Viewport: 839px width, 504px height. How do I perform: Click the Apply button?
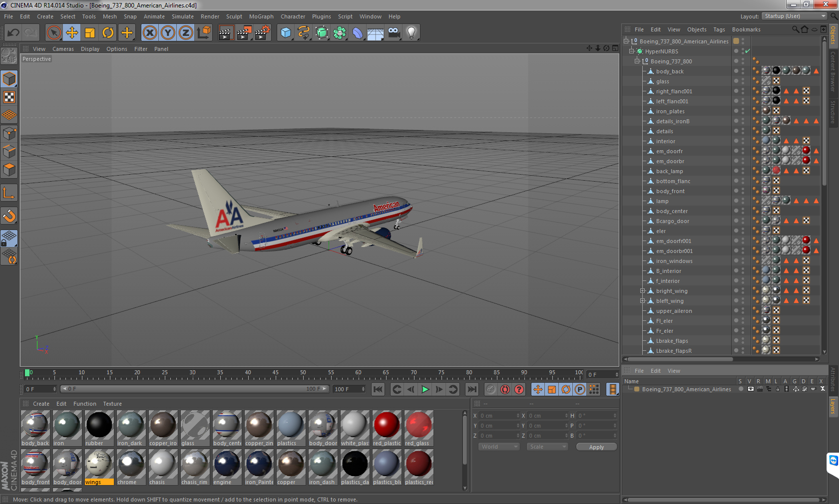pyautogui.click(x=596, y=447)
